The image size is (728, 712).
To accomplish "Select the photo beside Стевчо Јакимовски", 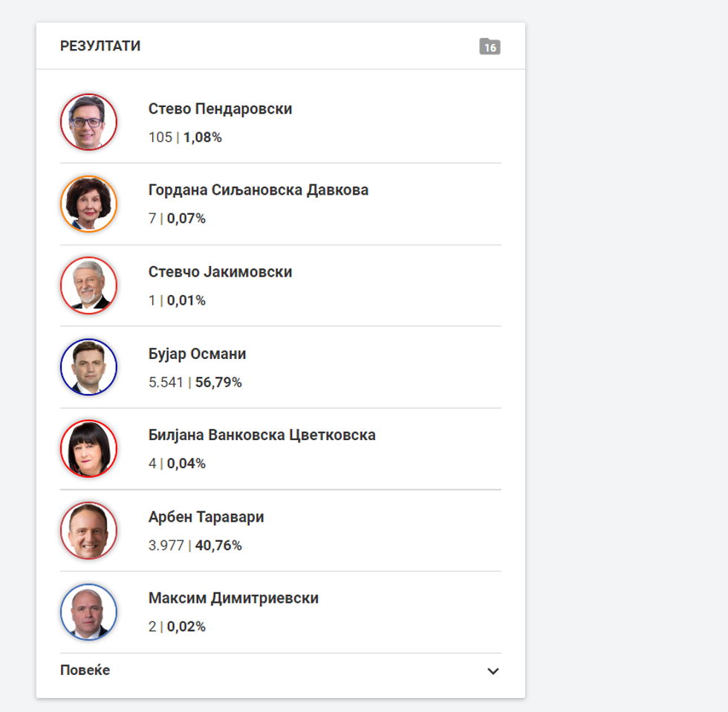I will point(88,285).
